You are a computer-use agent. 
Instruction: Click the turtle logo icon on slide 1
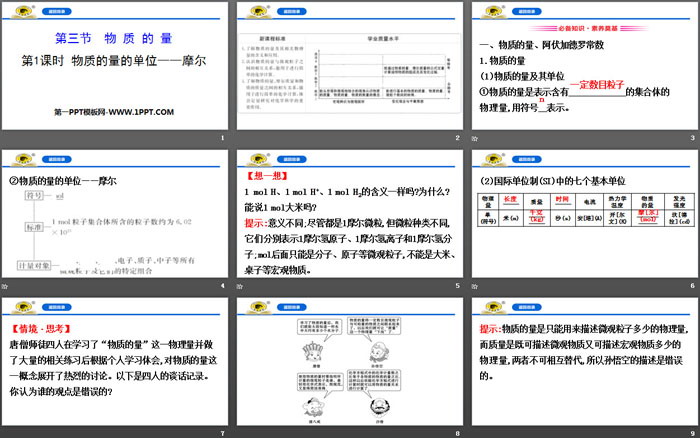[19, 13]
